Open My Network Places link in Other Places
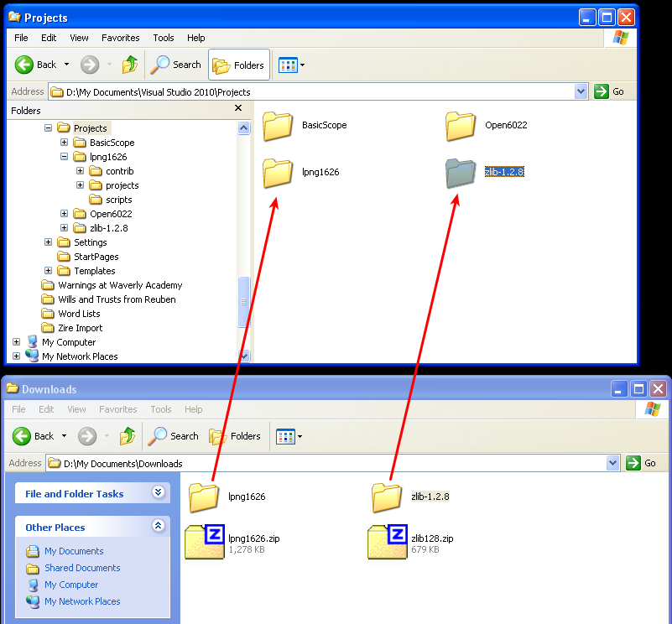This screenshot has height=624, width=672. point(82,601)
